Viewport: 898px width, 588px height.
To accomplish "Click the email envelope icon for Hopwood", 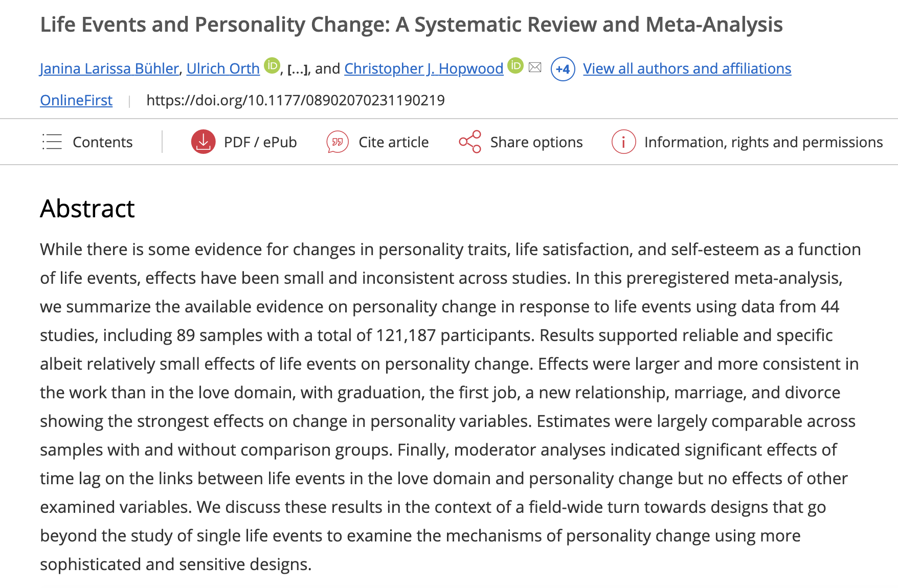I will point(535,67).
